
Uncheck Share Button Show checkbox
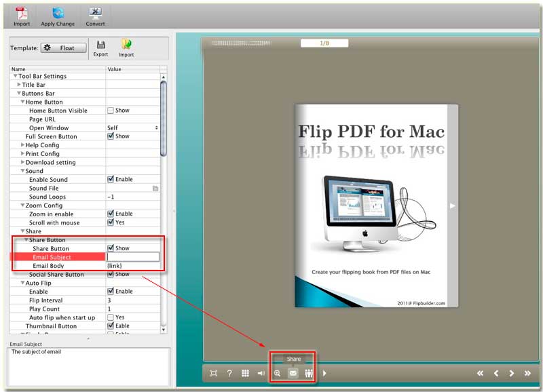(111, 248)
